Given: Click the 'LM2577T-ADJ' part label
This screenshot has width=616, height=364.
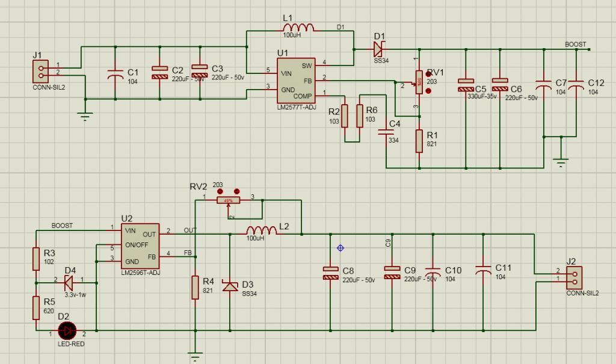Looking at the screenshot, I should point(297,107).
